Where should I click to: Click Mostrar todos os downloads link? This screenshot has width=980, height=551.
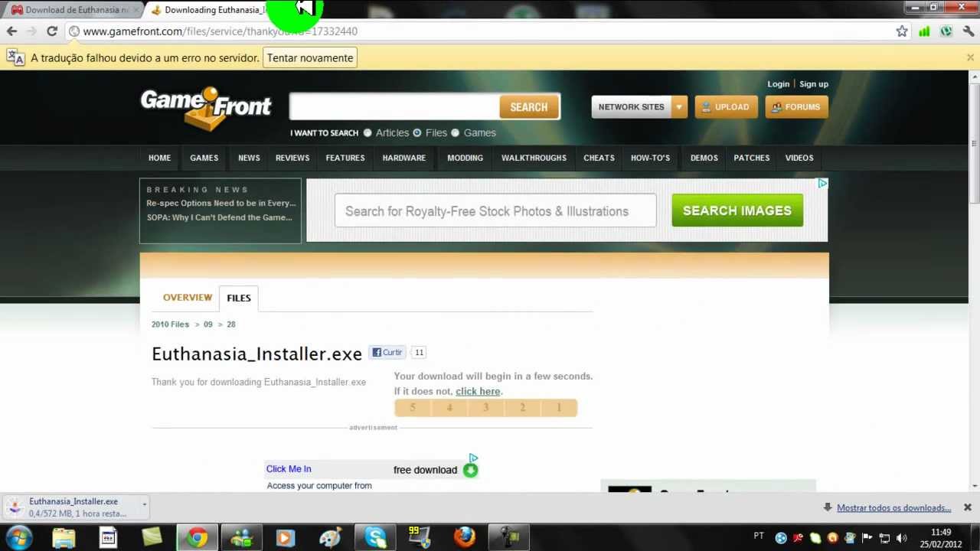(x=893, y=507)
